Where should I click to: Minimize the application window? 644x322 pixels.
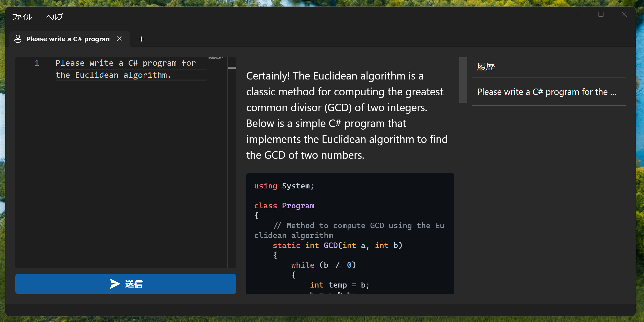(x=578, y=14)
